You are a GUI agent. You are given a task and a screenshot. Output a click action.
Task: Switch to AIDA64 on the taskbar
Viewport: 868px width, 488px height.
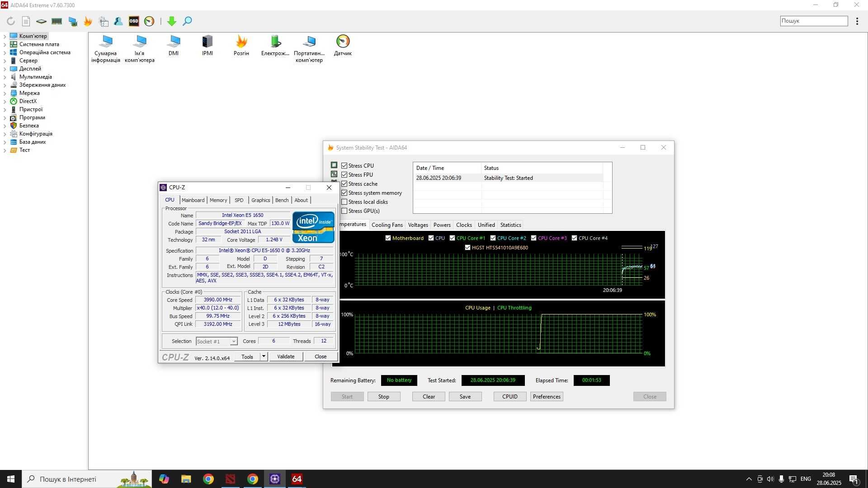[x=297, y=479]
